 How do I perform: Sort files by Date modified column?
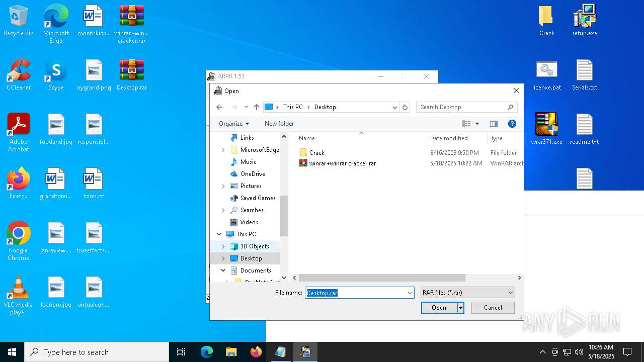point(449,138)
